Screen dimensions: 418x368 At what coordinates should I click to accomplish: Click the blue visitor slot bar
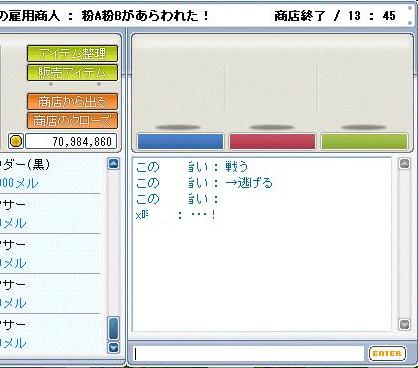(x=180, y=141)
